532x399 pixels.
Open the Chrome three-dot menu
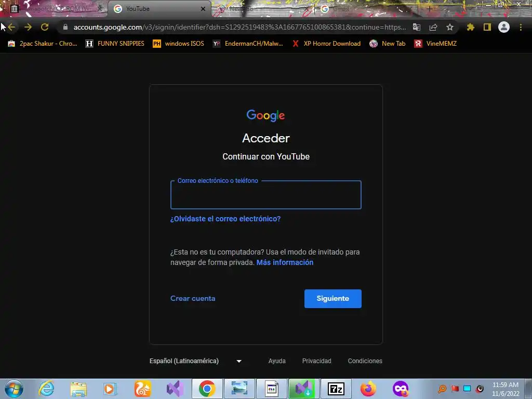click(x=521, y=27)
